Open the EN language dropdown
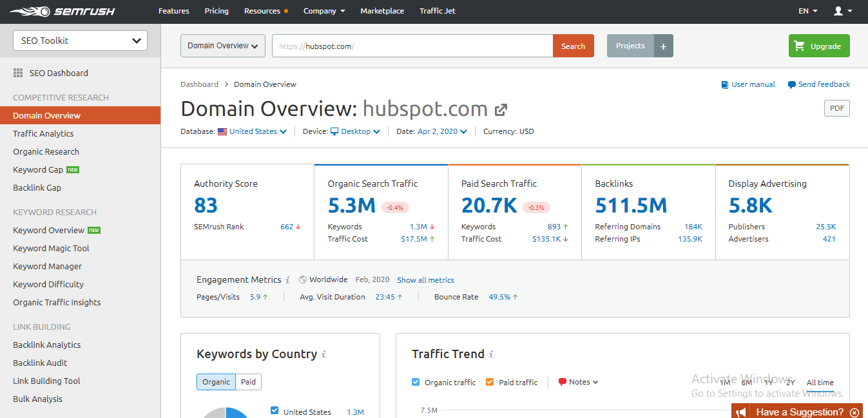The height and width of the screenshot is (418, 868). [x=808, y=11]
